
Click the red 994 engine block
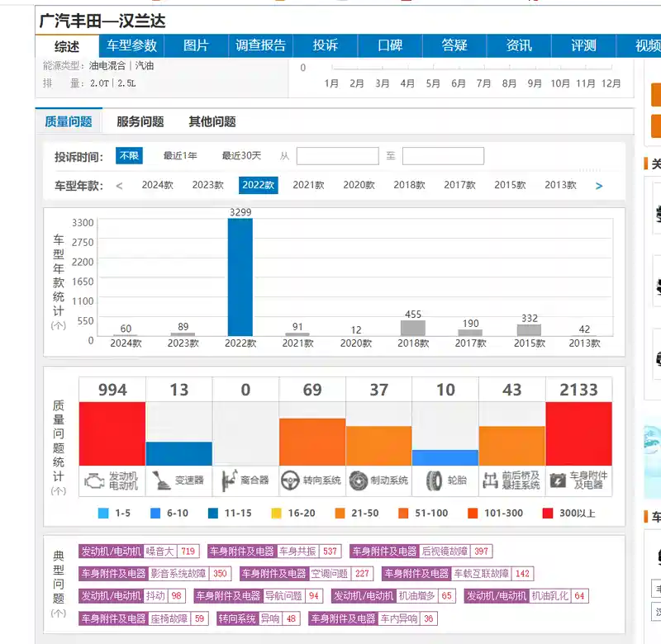(112, 433)
